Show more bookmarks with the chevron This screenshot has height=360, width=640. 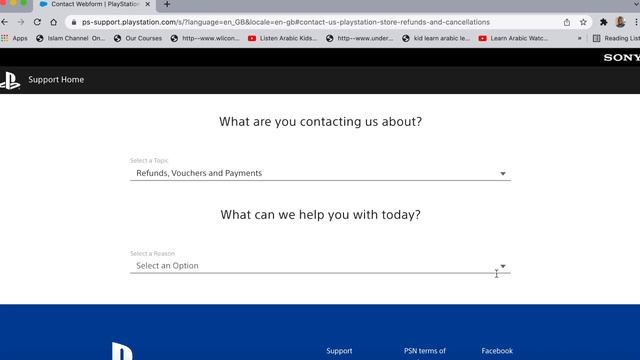tap(579, 38)
